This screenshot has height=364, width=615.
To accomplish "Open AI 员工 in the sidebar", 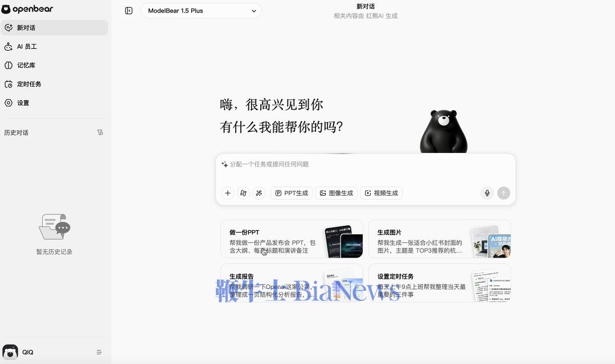I will pos(54,47).
